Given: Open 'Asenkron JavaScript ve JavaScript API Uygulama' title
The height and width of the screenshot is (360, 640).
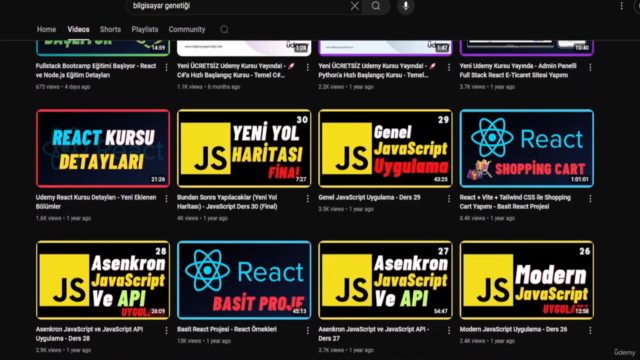Looking at the screenshot, I should tap(89, 333).
